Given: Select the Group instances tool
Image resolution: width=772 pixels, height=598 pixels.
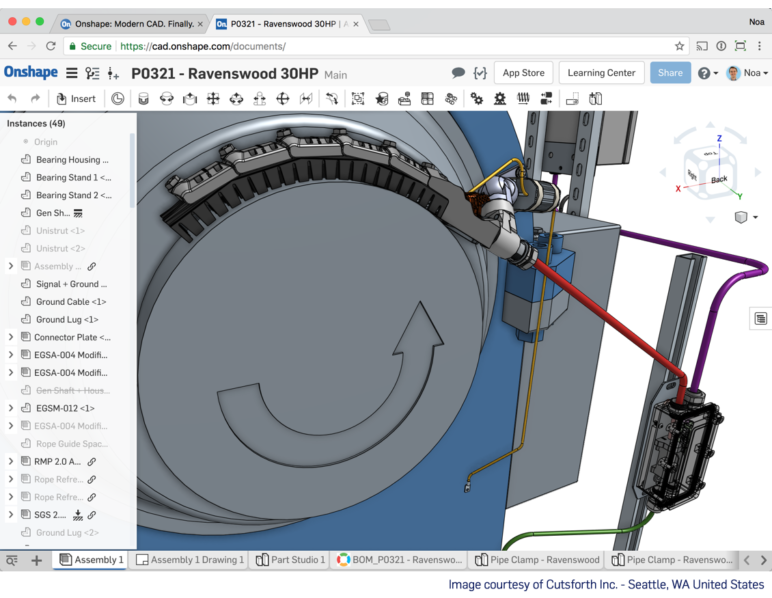Looking at the screenshot, I should (x=358, y=99).
